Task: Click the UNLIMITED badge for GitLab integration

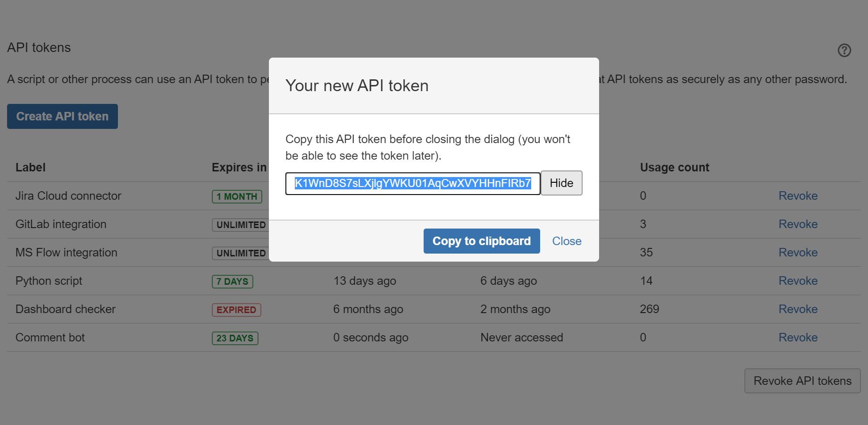Action: tap(240, 224)
